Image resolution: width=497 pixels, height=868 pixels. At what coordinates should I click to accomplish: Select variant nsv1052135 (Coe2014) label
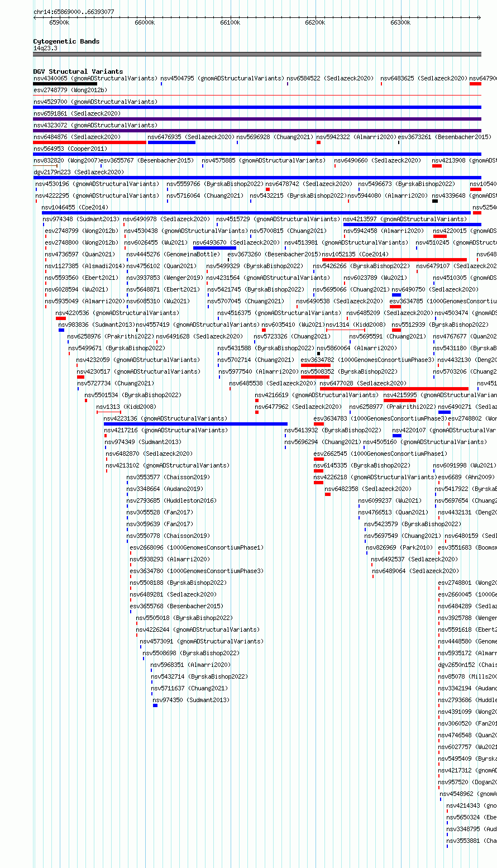coord(355,254)
